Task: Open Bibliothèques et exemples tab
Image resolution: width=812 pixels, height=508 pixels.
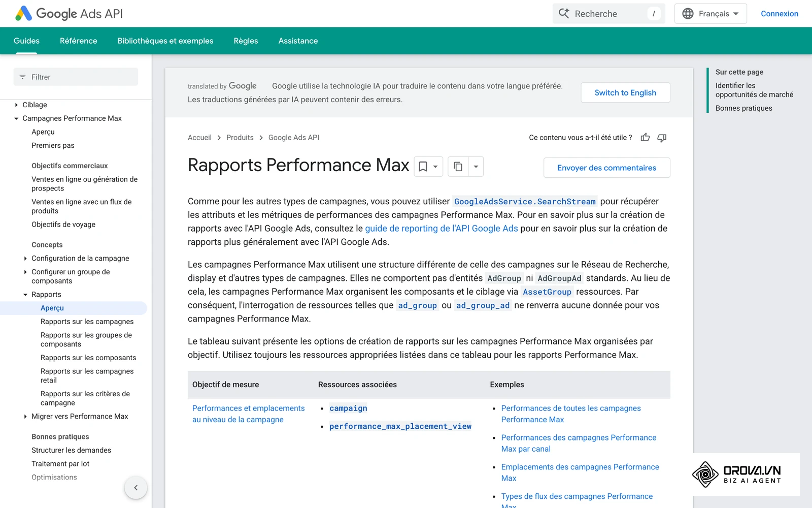Action: [165, 41]
